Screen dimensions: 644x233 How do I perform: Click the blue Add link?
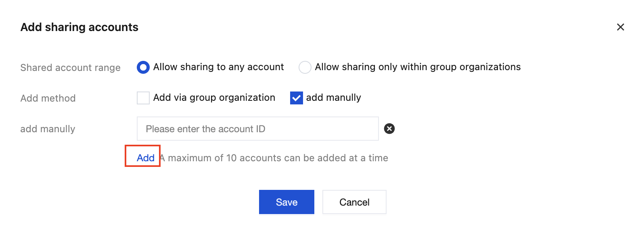[x=145, y=158]
